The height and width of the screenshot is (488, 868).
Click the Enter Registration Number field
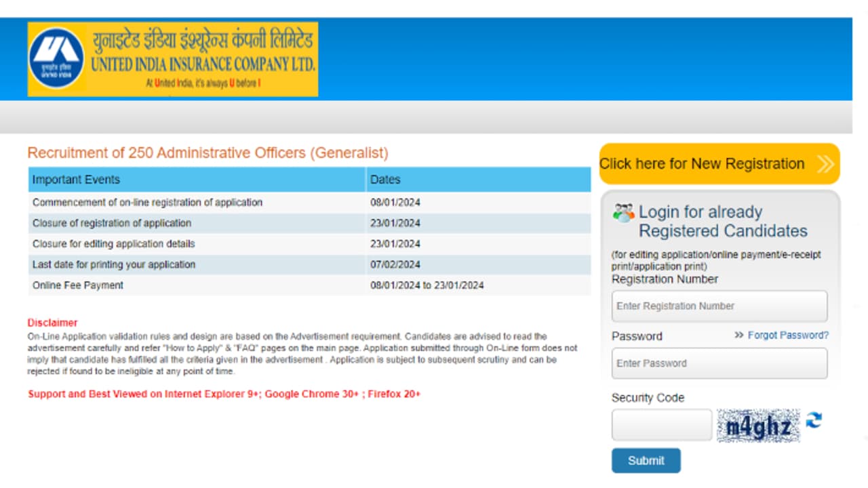(719, 306)
